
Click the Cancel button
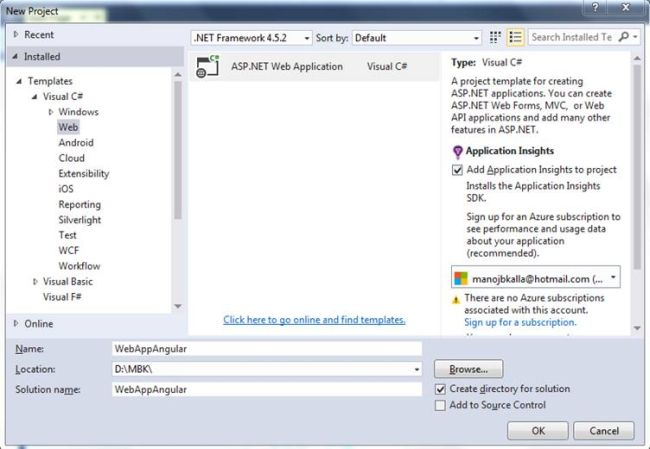pyautogui.click(x=604, y=431)
